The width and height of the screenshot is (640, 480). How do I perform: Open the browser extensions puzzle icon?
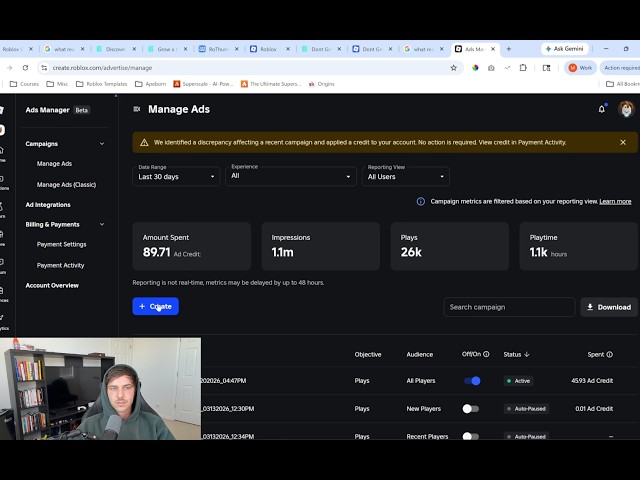(x=523, y=68)
